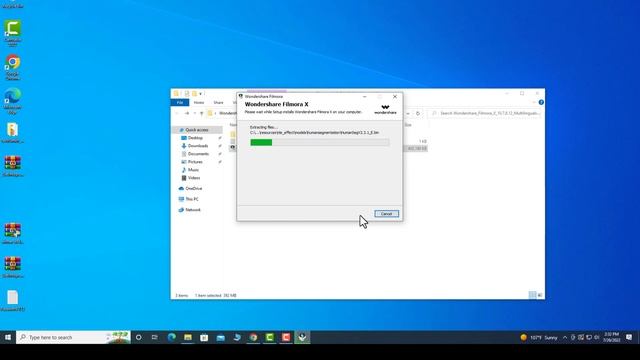Go forward using Explorer's forward arrow

(x=187, y=113)
